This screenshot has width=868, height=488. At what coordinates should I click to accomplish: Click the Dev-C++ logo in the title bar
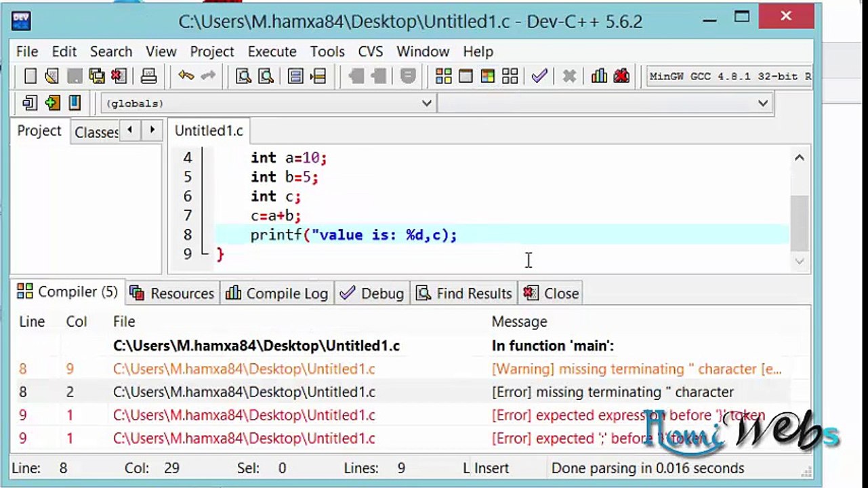tap(20, 21)
